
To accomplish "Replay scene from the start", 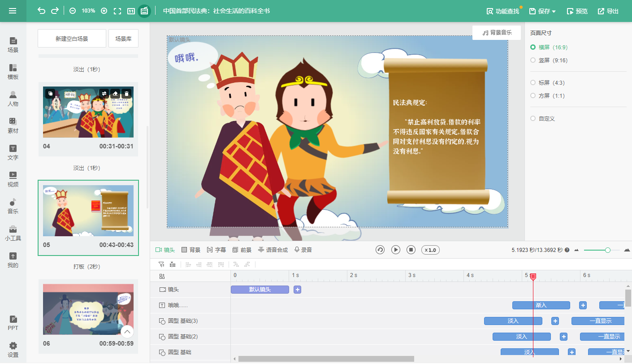I will (x=380, y=250).
